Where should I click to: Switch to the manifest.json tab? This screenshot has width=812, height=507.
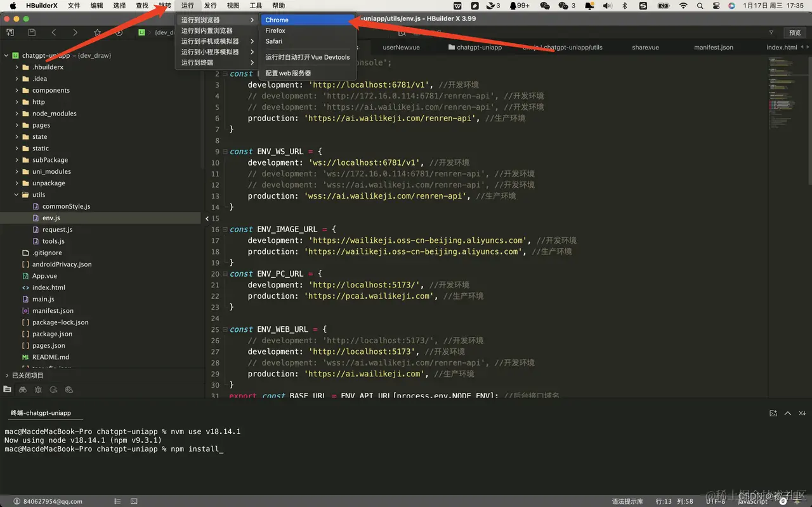tap(713, 48)
